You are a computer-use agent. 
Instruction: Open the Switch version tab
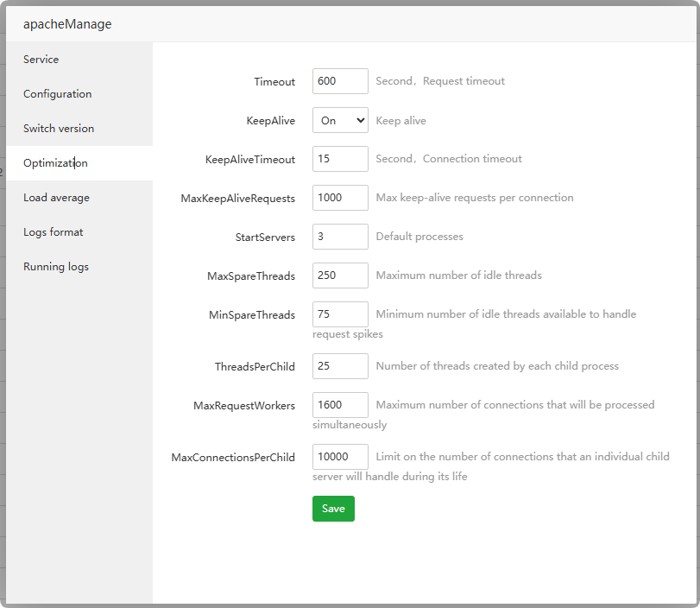(x=59, y=129)
